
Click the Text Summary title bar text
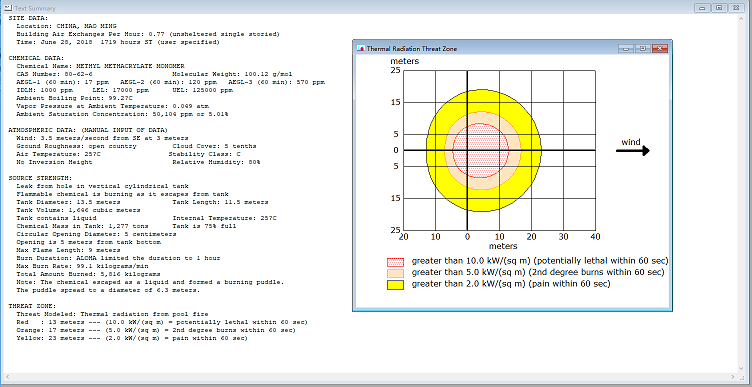pyautogui.click(x=35, y=9)
